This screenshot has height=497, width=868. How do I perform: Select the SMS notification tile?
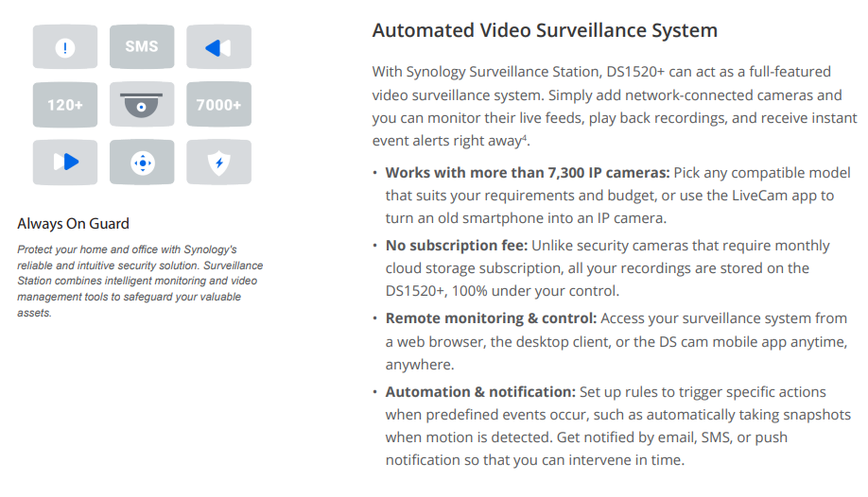tap(142, 47)
